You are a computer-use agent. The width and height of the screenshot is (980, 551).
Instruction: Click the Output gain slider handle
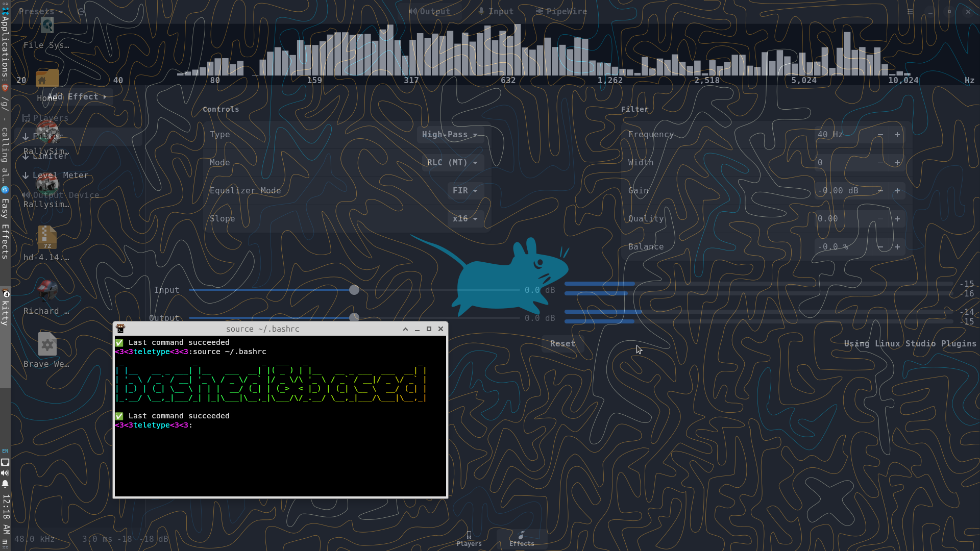[354, 317]
